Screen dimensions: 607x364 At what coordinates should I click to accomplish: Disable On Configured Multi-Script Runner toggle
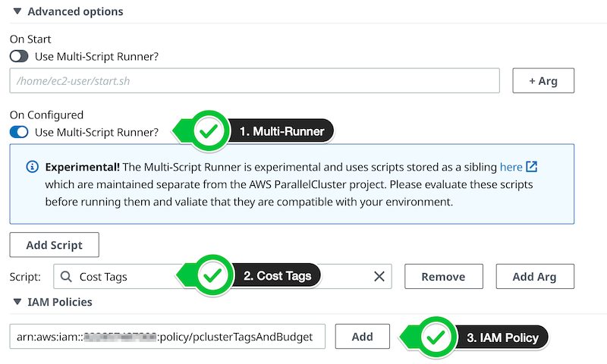19,132
